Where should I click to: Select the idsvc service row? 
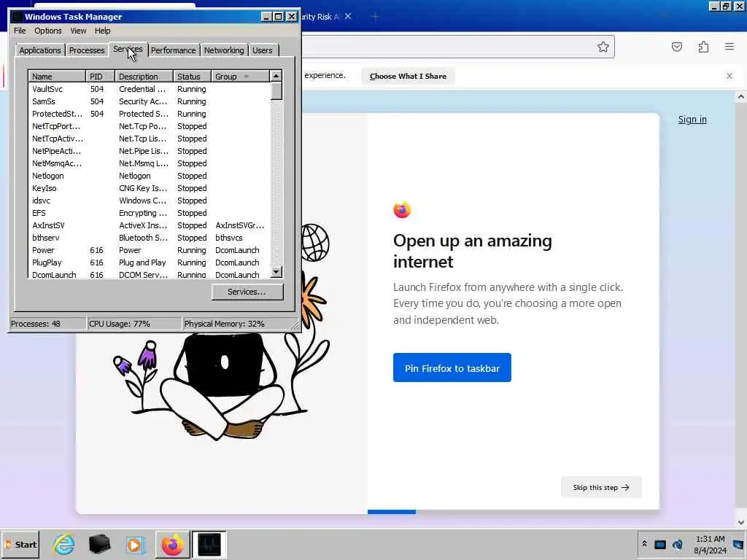click(149, 201)
